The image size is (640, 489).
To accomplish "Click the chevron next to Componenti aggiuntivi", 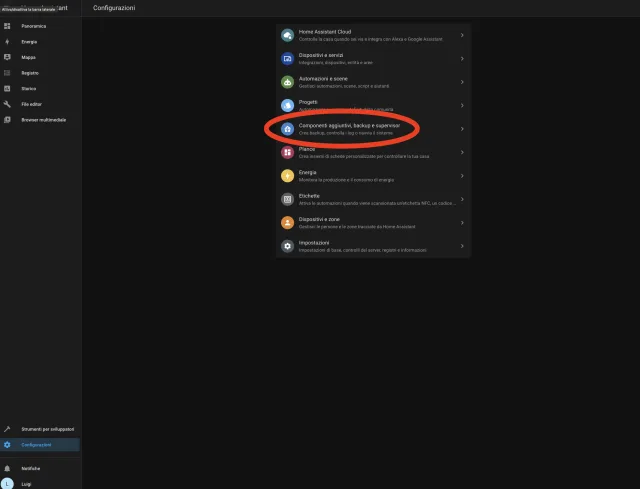I will coord(461,129).
